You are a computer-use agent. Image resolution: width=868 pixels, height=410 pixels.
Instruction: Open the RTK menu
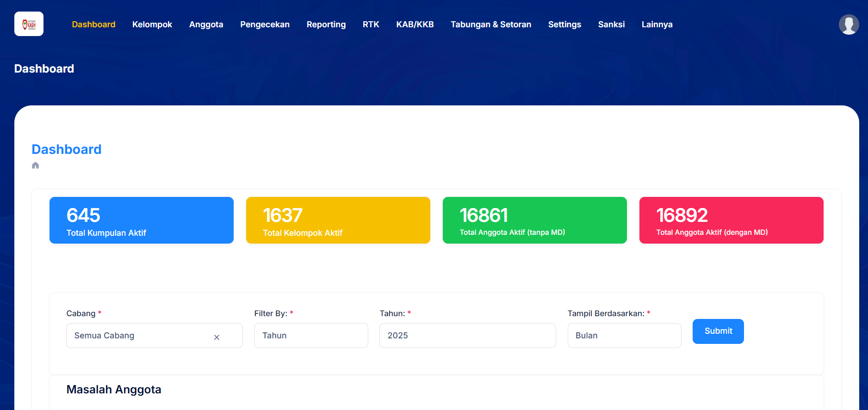click(x=371, y=24)
